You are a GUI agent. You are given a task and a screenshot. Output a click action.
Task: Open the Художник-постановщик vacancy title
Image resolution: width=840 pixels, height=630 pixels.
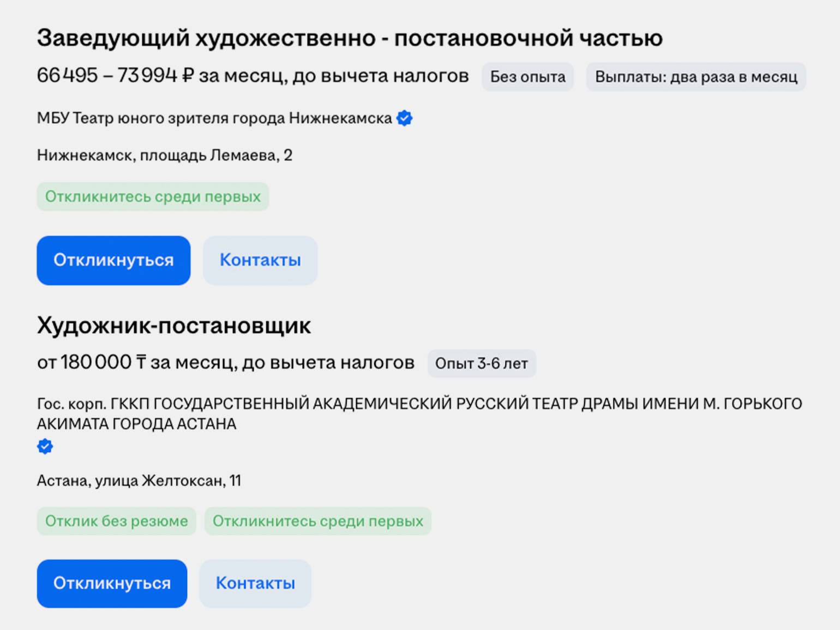click(x=173, y=326)
